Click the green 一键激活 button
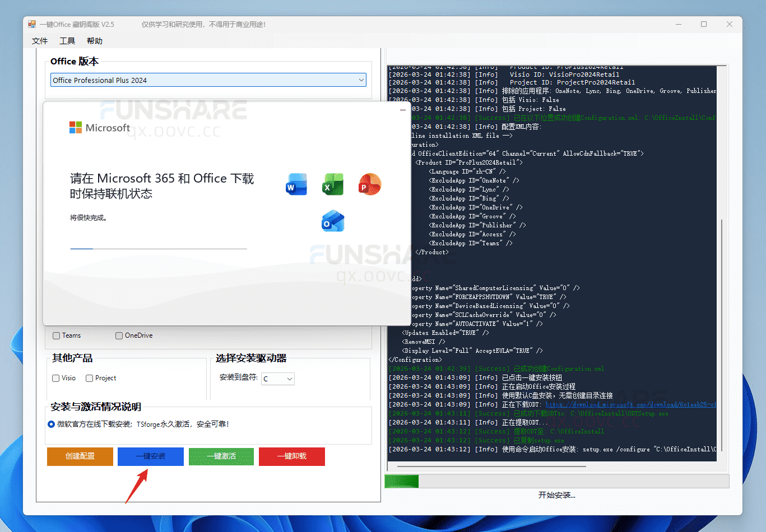The width and height of the screenshot is (766, 532). (x=221, y=456)
